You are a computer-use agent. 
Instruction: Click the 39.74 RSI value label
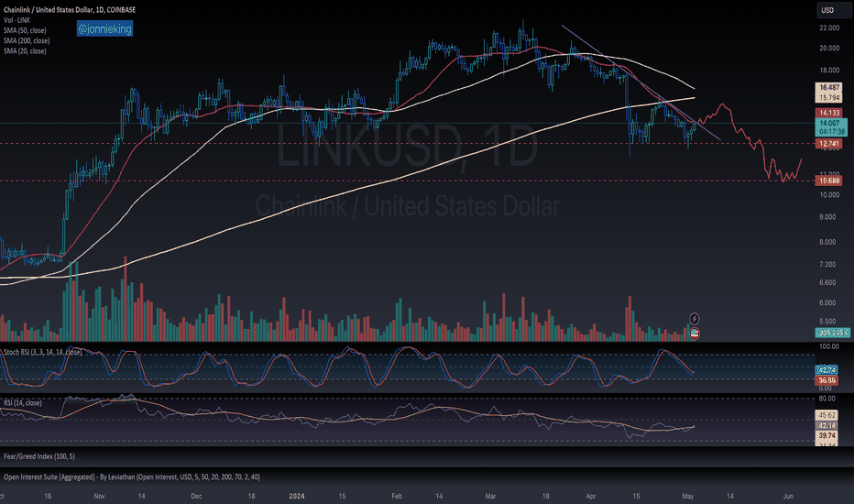[827, 435]
